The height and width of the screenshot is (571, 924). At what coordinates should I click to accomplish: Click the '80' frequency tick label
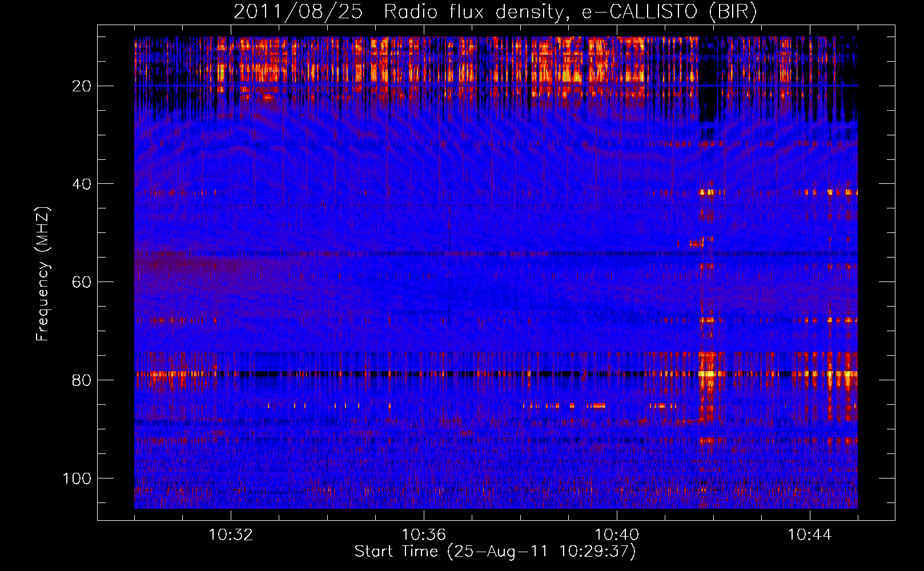(82, 380)
